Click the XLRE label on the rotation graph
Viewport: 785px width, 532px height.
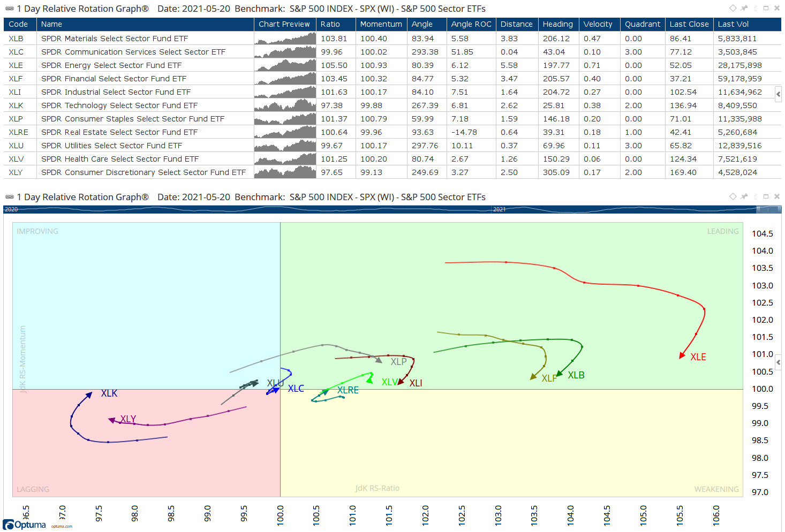tap(348, 390)
